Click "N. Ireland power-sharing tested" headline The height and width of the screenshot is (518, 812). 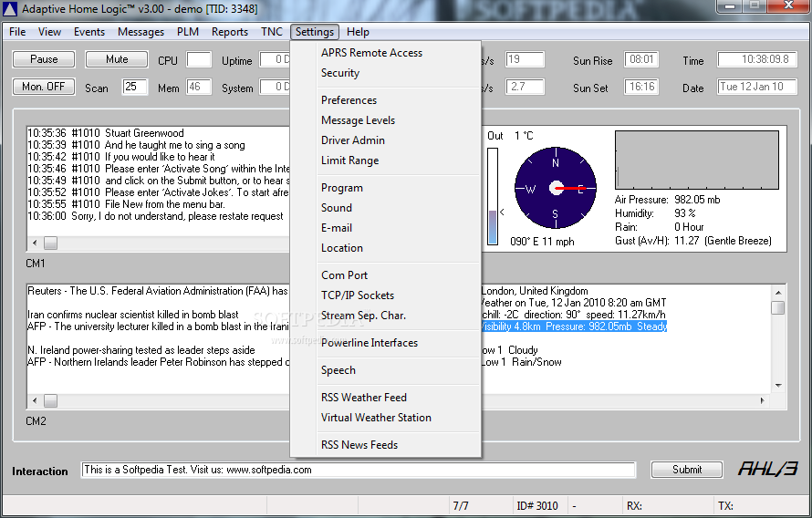141,350
